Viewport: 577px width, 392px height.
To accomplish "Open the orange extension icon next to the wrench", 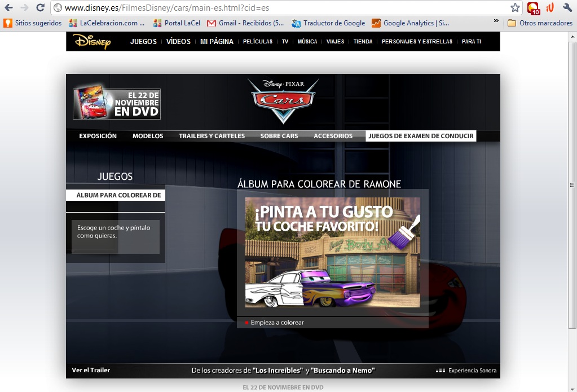I will click(550, 7).
